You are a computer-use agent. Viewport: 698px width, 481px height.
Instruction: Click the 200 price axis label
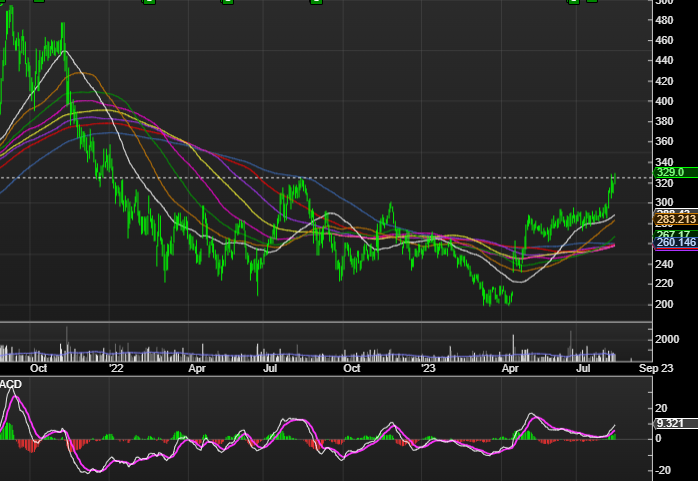pyautogui.click(x=664, y=304)
